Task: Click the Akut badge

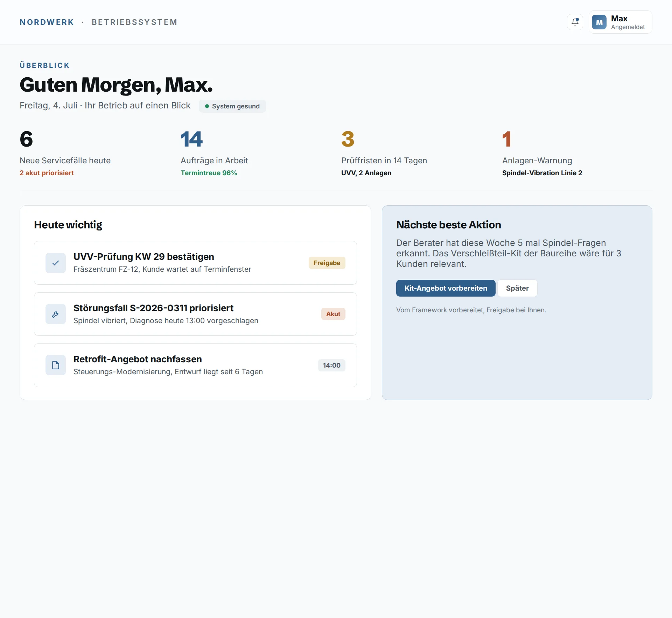Action: 333,314
